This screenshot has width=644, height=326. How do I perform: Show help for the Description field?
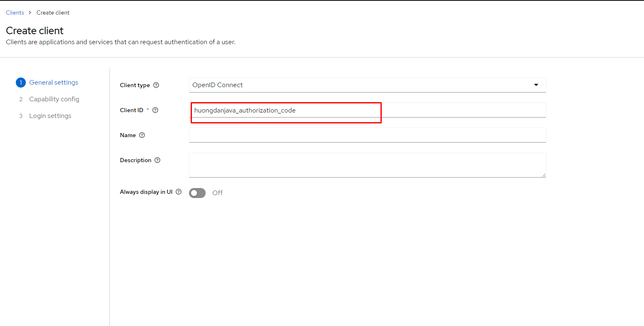(x=157, y=160)
